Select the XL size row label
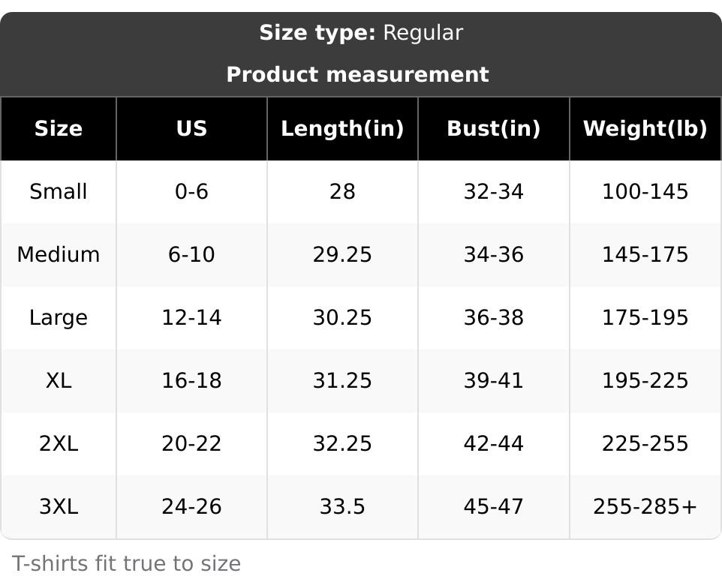Screen dimensions: 722x588 click(x=59, y=381)
